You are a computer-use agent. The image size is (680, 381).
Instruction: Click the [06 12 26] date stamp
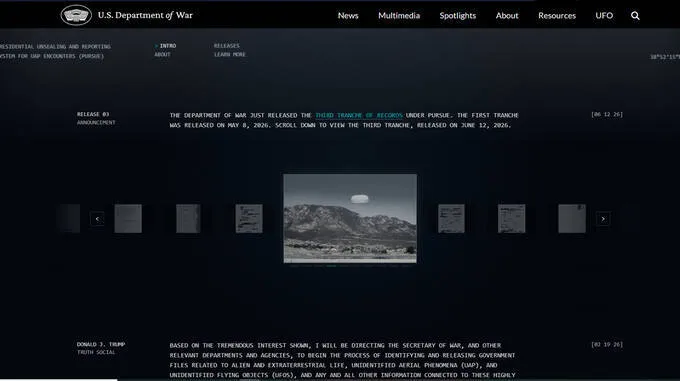[607, 114]
